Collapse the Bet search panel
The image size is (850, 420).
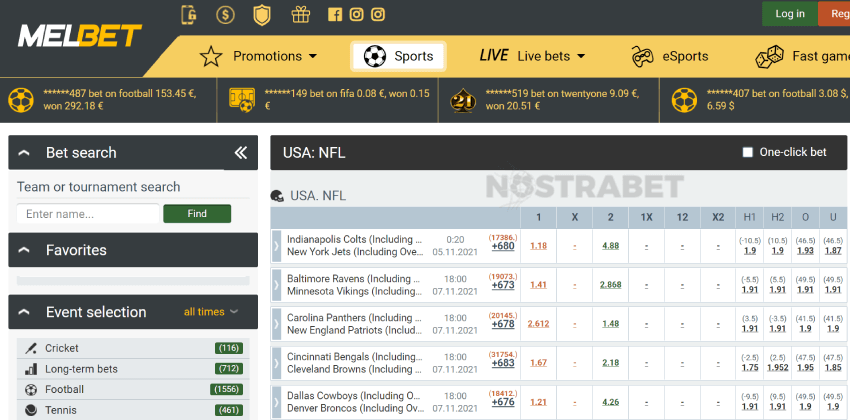[24, 153]
